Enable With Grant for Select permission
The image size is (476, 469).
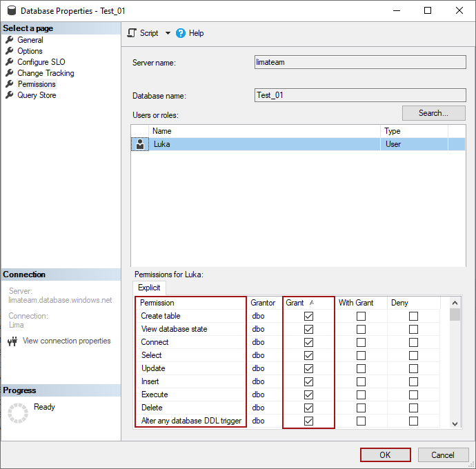[361, 355]
